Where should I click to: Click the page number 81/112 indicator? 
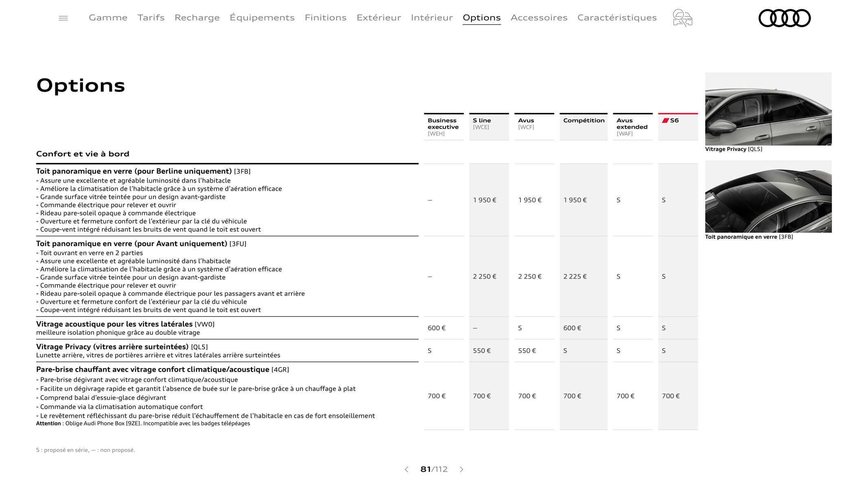434,469
